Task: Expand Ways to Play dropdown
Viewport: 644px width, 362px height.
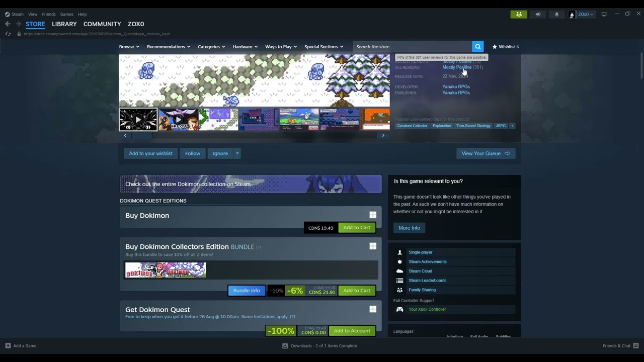Action: [x=281, y=47]
